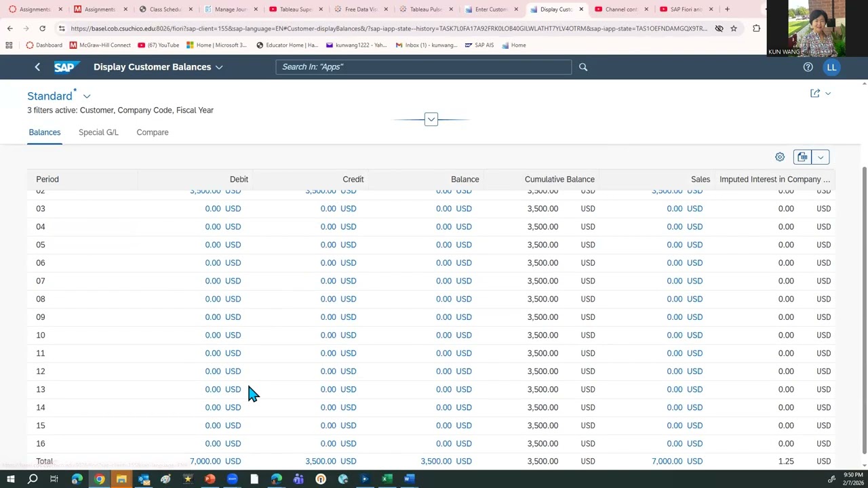This screenshot has width=868, height=488.
Task: Switch to the Compare tab
Action: click(x=153, y=132)
